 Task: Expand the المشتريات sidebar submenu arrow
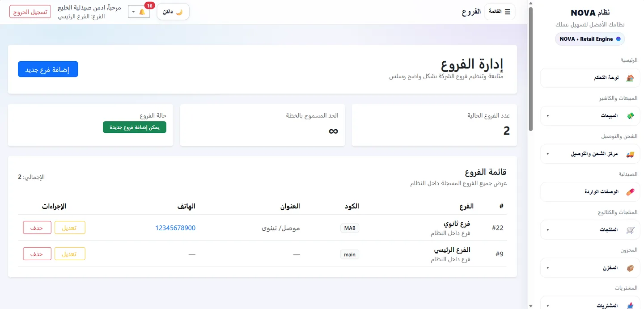tap(548, 306)
